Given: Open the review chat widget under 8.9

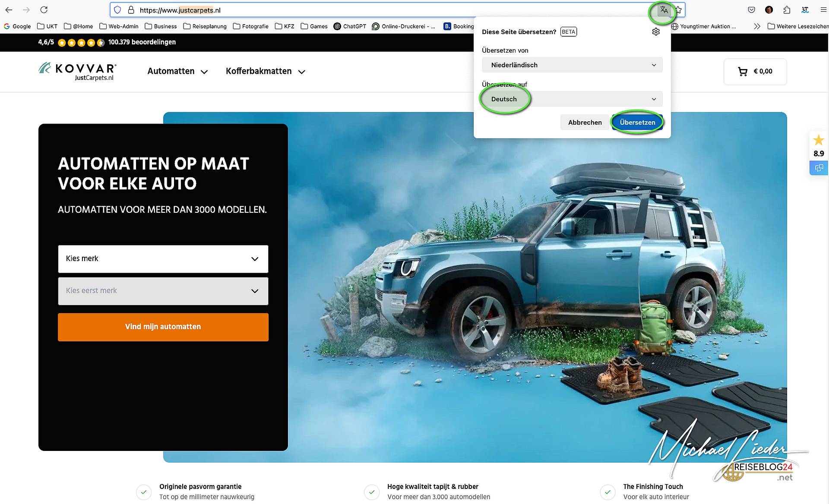Looking at the screenshot, I should [819, 168].
